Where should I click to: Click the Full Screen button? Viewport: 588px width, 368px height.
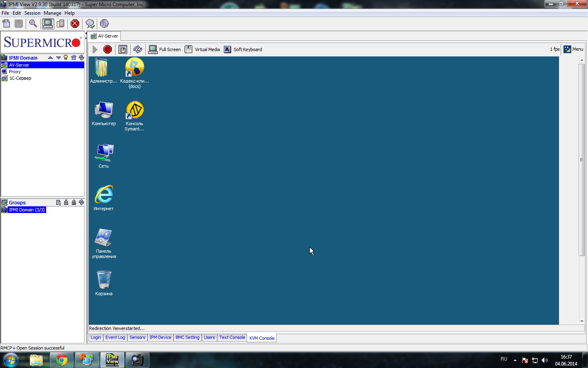coord(165,49)
